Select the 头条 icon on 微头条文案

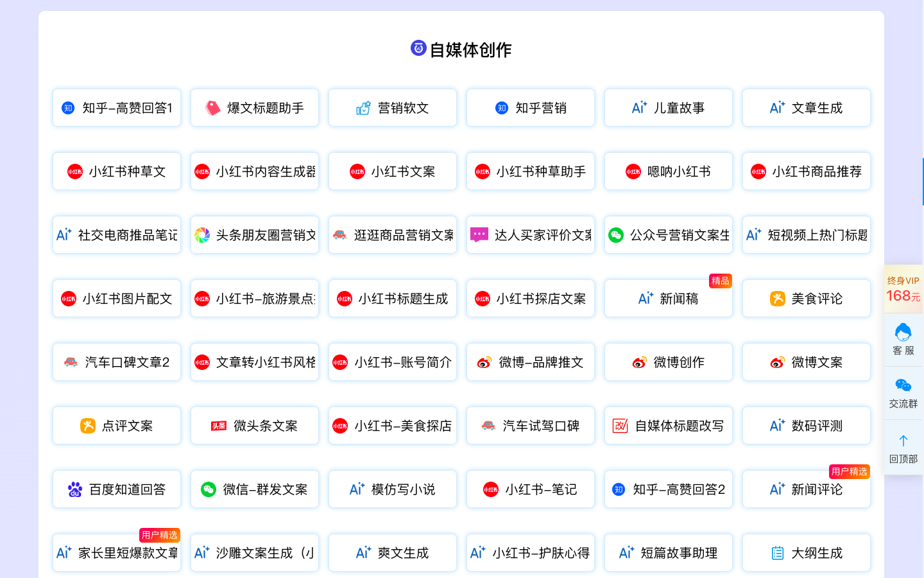tap(221, 425)
